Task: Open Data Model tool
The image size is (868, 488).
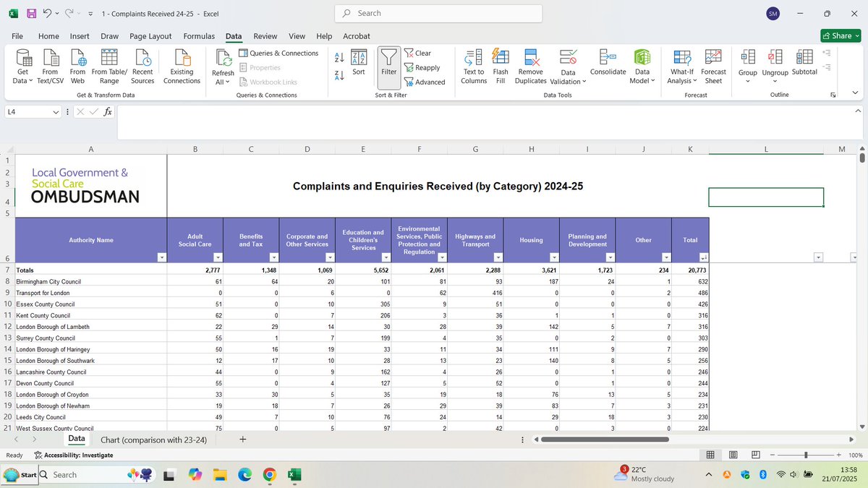Action: coord(642,67)
